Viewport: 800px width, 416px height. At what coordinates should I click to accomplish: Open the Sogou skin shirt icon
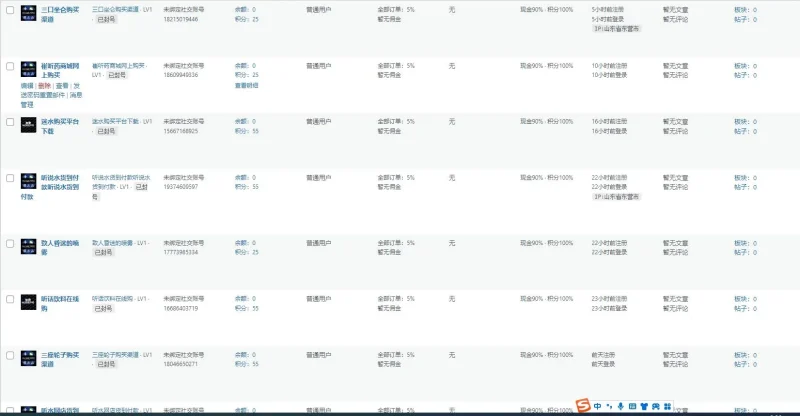(x=644, y=406)
